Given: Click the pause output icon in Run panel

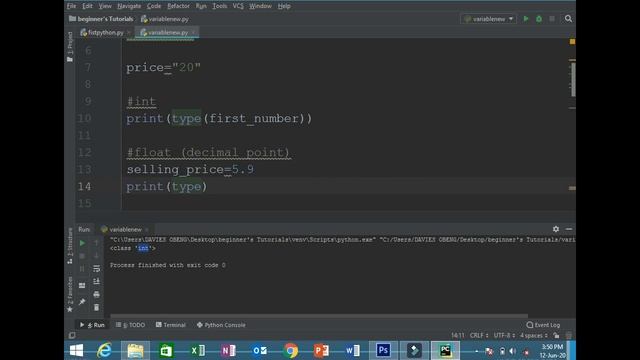Looking at the screenshot, I should pyautogui.click(x=82, y=269).
